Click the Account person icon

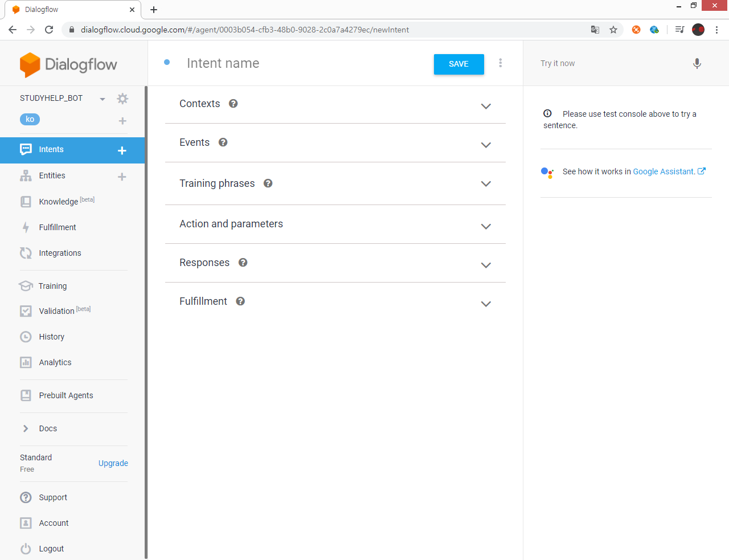pyautogui.click(x=26, y=523)
